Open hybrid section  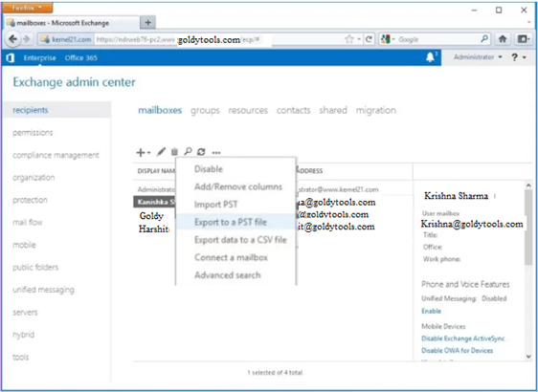[x=24, y=335]
